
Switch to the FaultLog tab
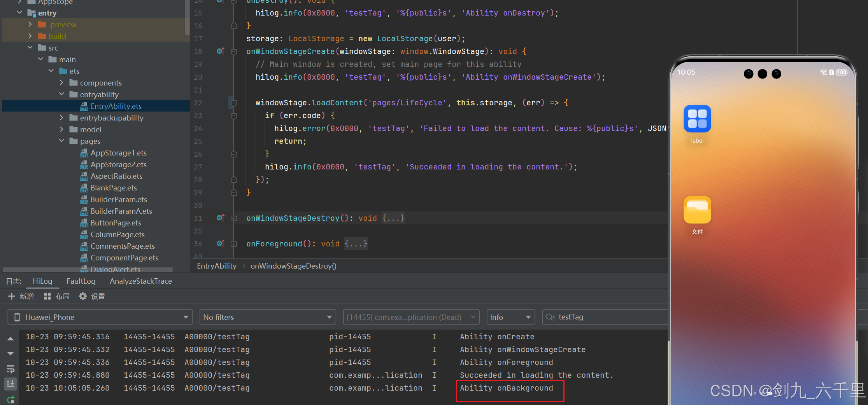[81, 281]
